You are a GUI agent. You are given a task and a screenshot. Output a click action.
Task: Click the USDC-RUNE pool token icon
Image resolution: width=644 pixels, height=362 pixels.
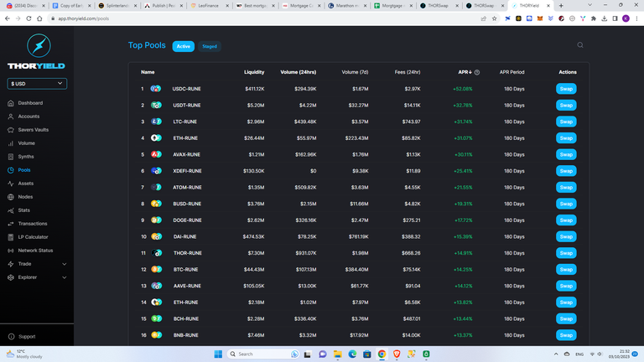[x=156, y=89]
